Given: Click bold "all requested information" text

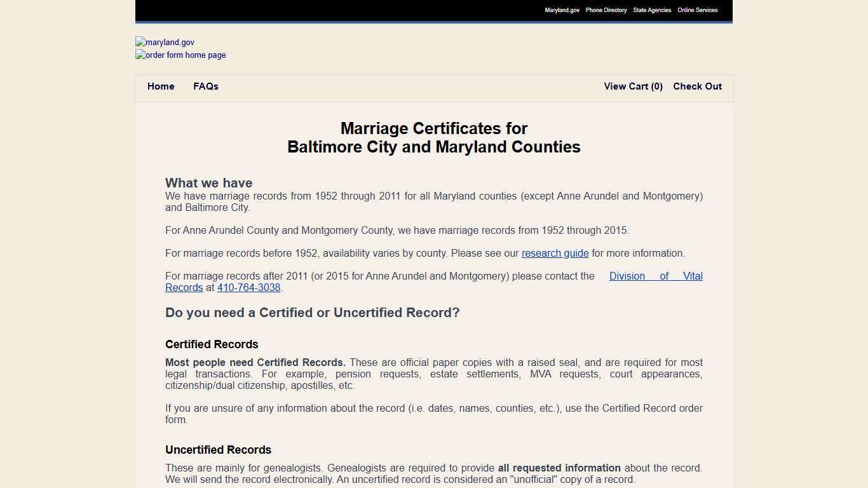Looking at the screenshot, I should coord(559,468).
